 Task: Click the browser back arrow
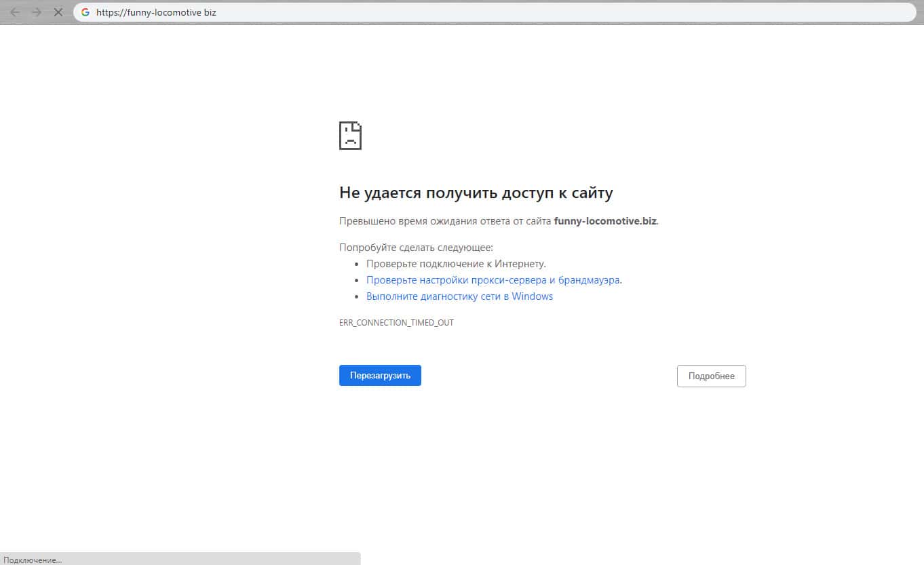(x=15, y=12)
